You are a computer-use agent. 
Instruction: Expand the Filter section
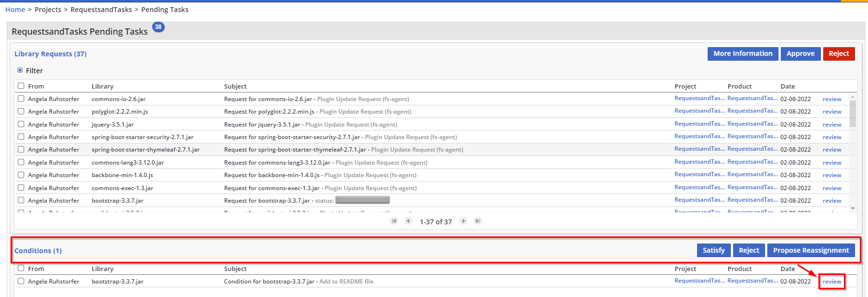[x=20, y=70]
